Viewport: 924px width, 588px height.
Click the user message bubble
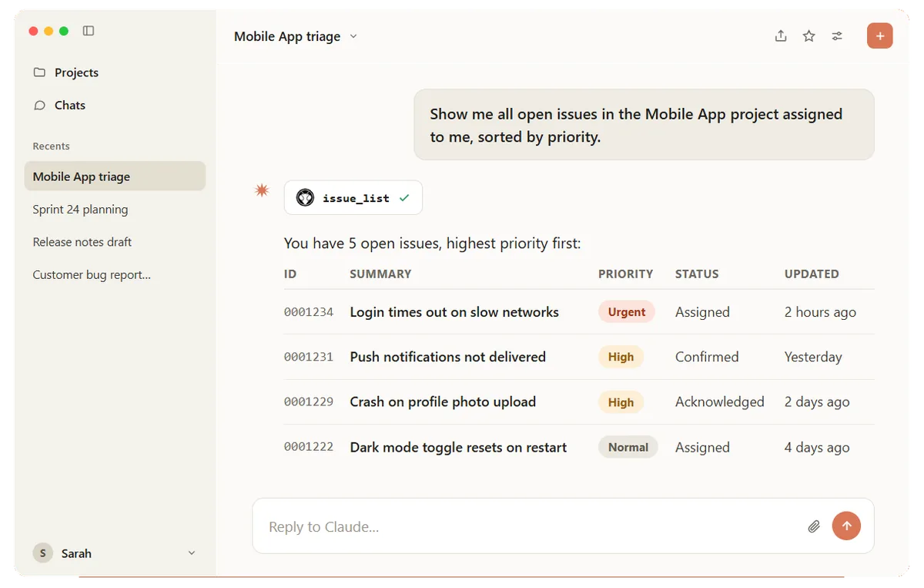pos(644,125)
